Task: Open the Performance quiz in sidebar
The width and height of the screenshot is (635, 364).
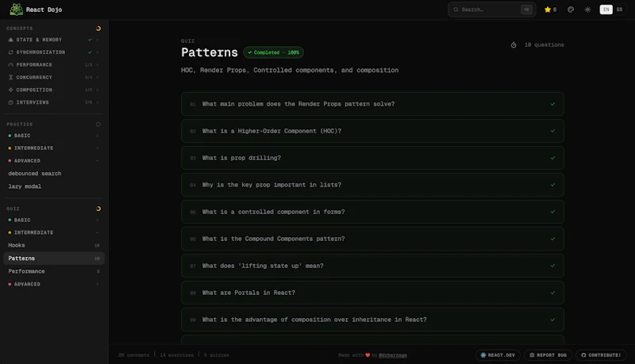Action: pyautogui.click(x=54, y=271)
